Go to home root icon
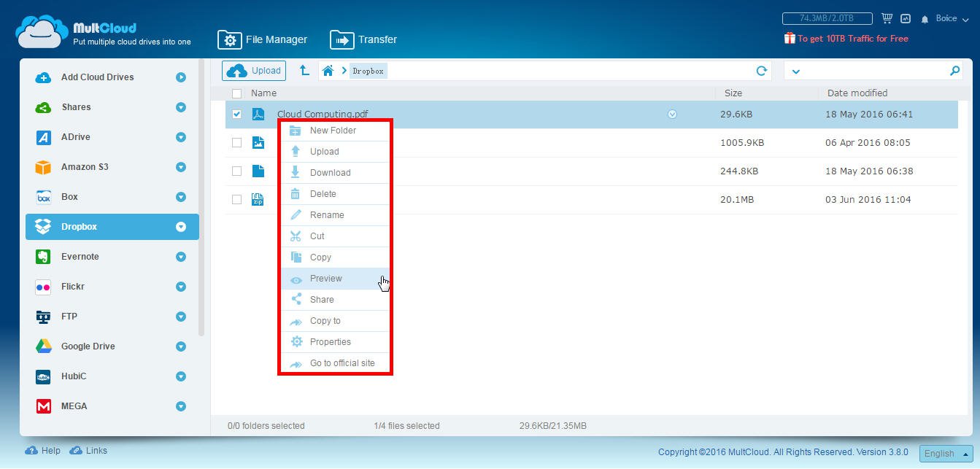Viewport: 980px width, 469px height. 328,71
